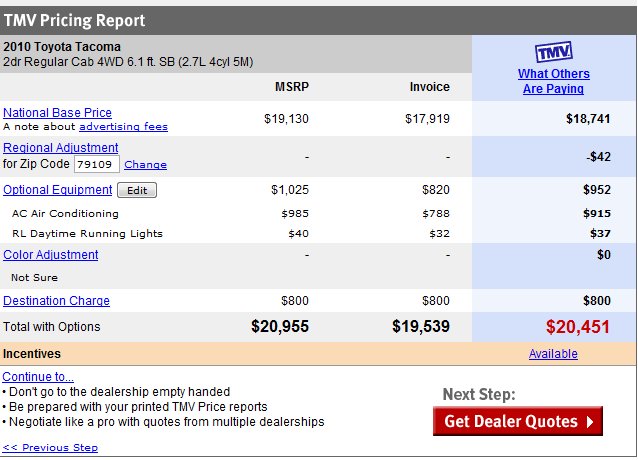Open the advertising fees link

coord(123,126)
